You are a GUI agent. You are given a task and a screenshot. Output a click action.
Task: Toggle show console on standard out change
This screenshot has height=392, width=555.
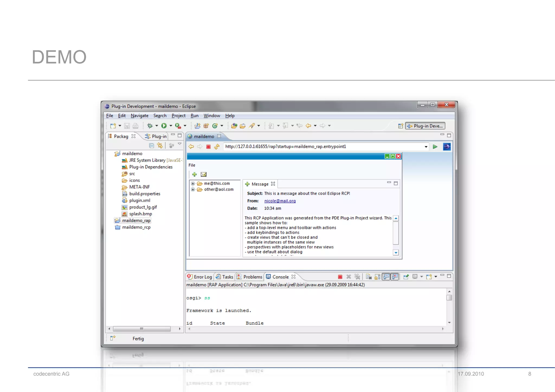point(386,277)
